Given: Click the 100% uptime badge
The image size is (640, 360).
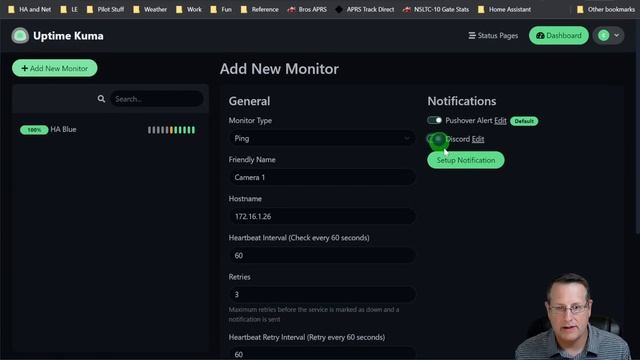Looking at the screenshot, I should (x=34, y=130).
